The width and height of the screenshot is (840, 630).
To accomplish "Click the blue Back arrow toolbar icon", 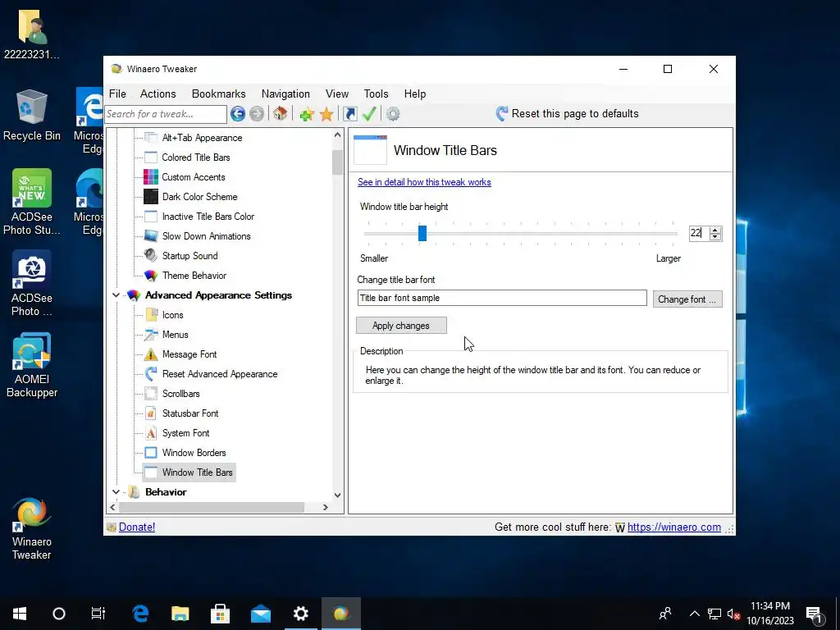I will 238,113.
